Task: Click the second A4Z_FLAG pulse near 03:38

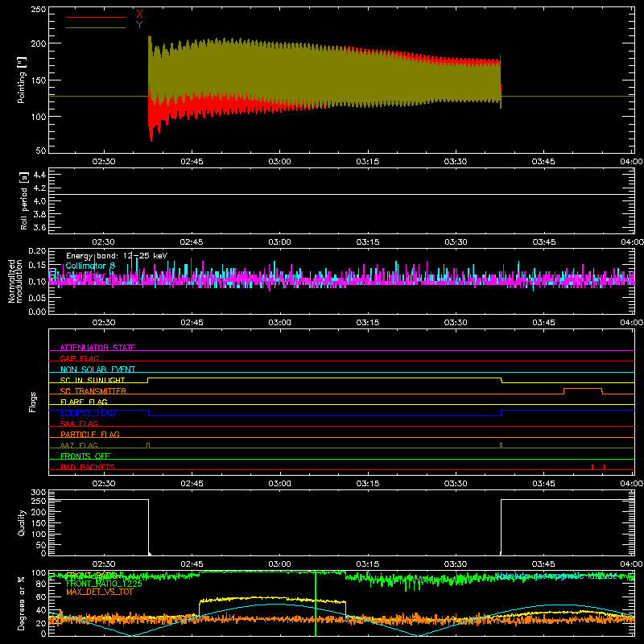Action: [501, 445]
